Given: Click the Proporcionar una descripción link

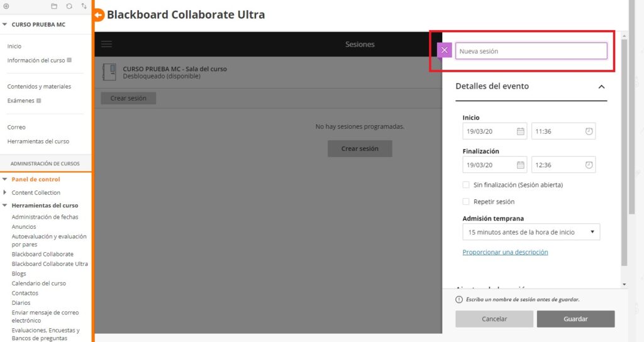Looking at the screenshot, I should 505,252.
